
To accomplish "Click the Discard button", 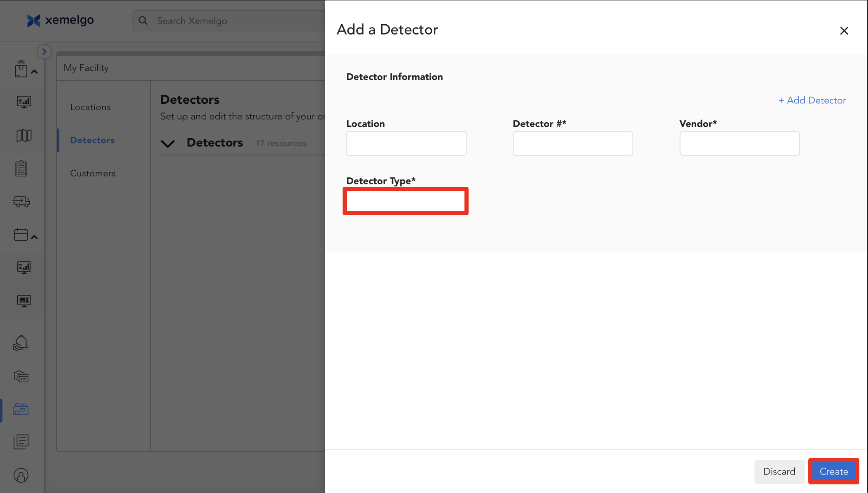I will pyautogui.click(x=779, y=472).
